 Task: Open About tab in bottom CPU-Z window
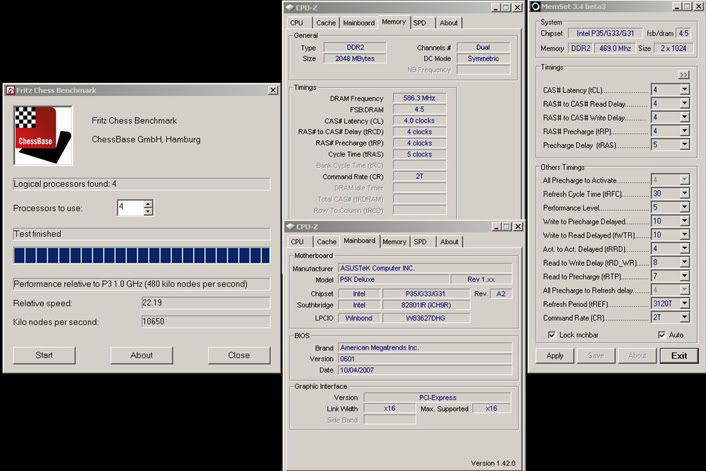coord(449,242)
